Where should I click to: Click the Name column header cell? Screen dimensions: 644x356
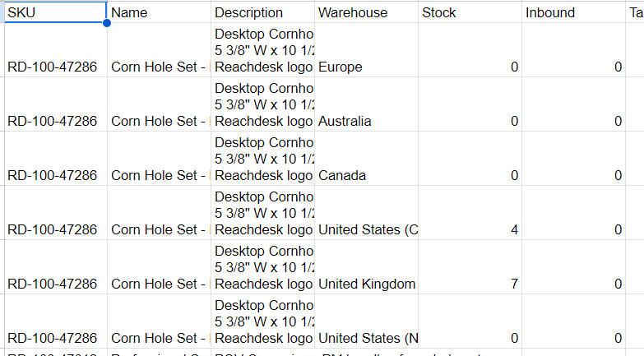tap(159, 12)
